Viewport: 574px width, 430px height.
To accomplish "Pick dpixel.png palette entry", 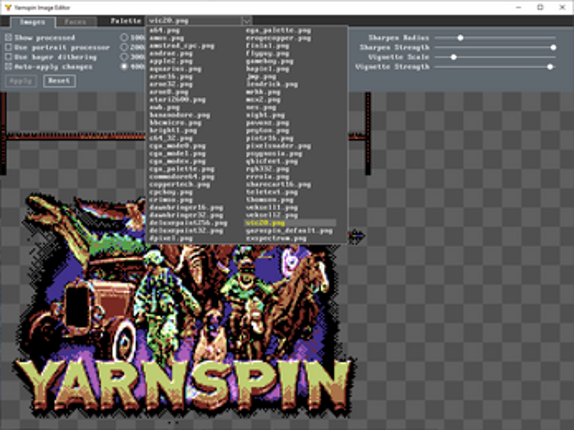I will (x=171, y=238).
